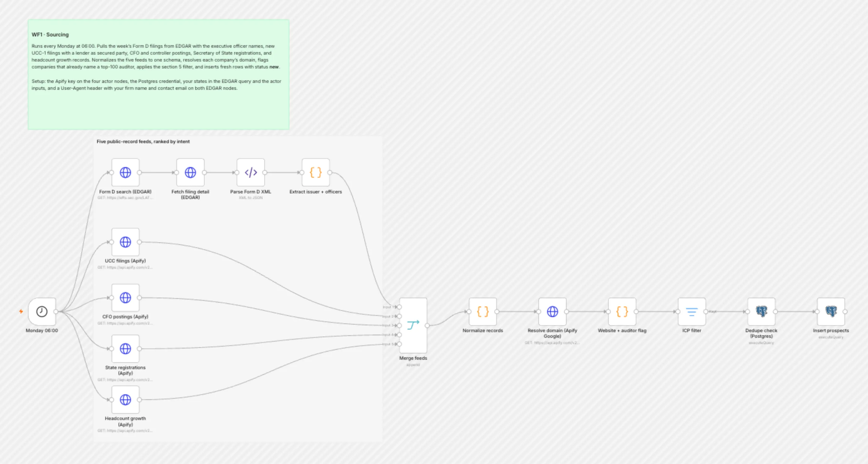
Task: Open the Headcount growth (Apify) node
Action: tap(125, 400)
